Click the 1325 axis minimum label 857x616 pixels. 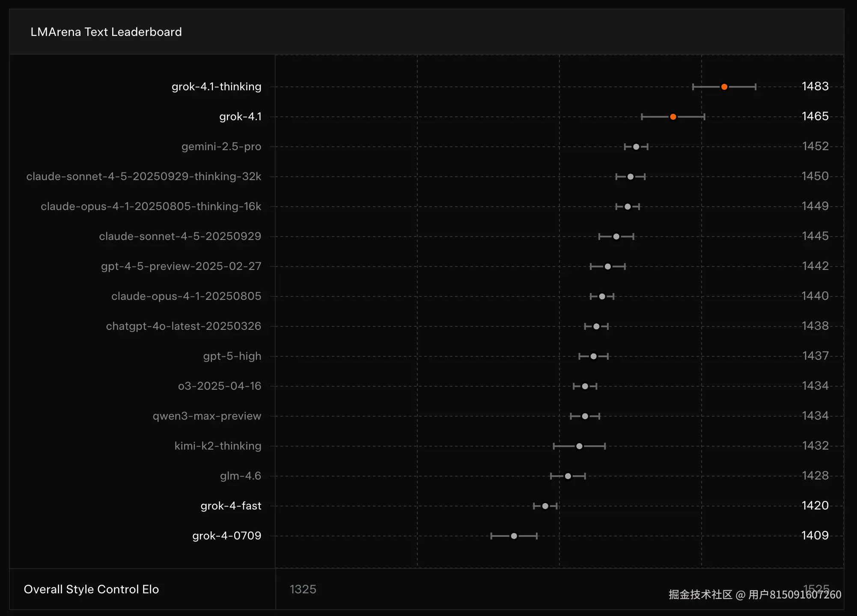[303, 589]
